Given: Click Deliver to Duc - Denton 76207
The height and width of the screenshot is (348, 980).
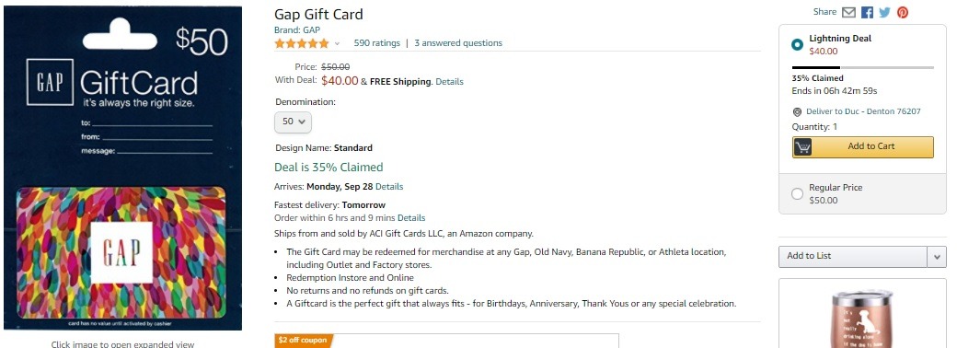Looking at the screenshot, I should click(863, 111).
